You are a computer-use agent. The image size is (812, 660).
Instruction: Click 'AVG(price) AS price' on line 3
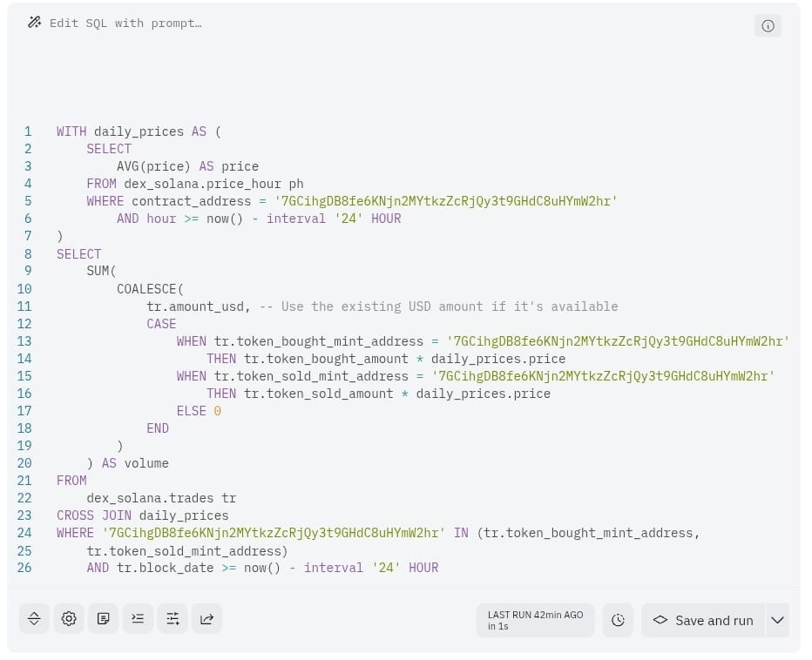187,166
